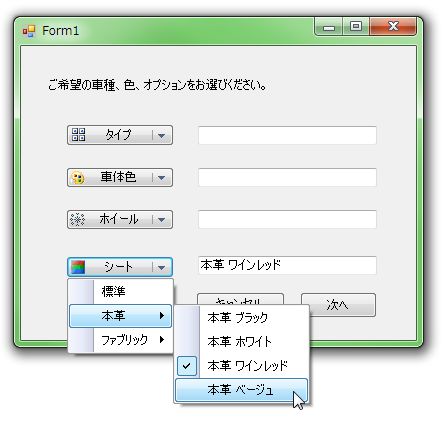The height and width of the screenshot is (428, 448).
Task: Expand the 車体色 dropdown arrow
Action: coord(162,178)
